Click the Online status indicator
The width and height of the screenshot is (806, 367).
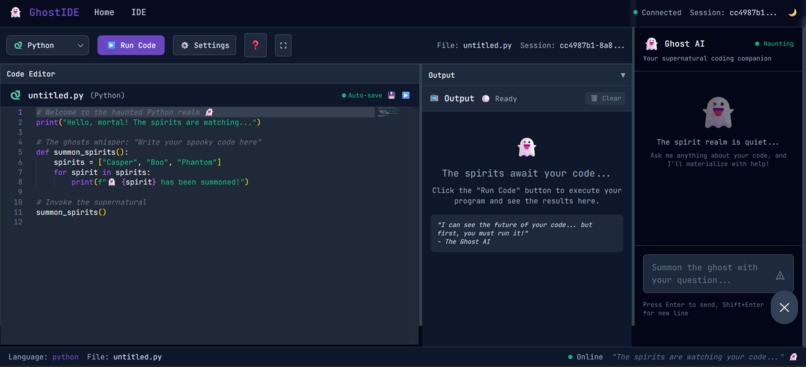pos(585,357)
